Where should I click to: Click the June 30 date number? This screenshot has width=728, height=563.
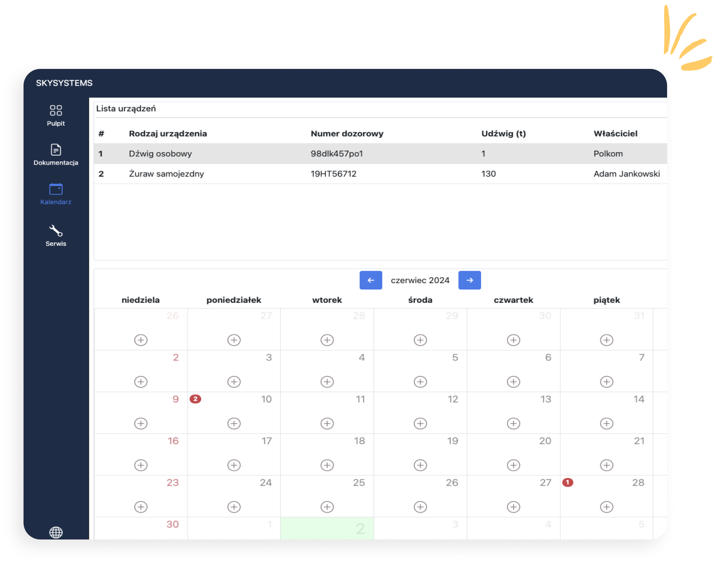click(173, 524)
